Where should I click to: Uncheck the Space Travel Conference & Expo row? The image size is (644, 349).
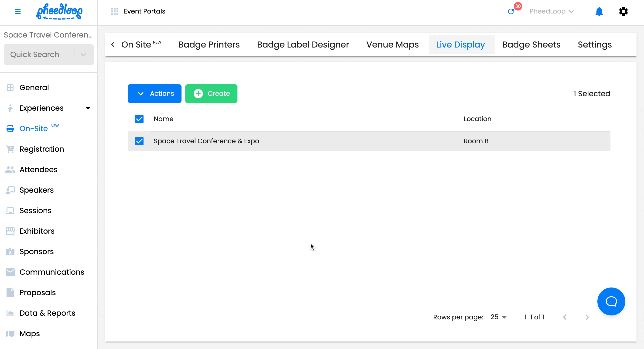coord(139,141)
